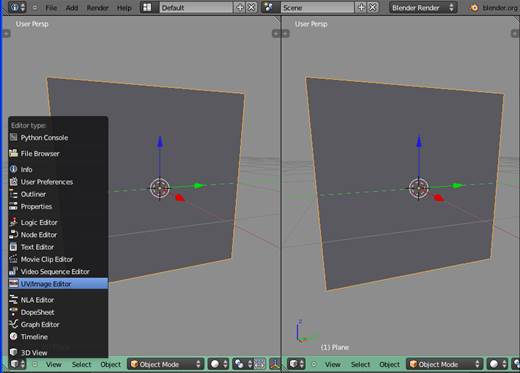
Task: Toggle manipulate center points in left viewport
Action: pyautogui.click(x=260, y=364)
